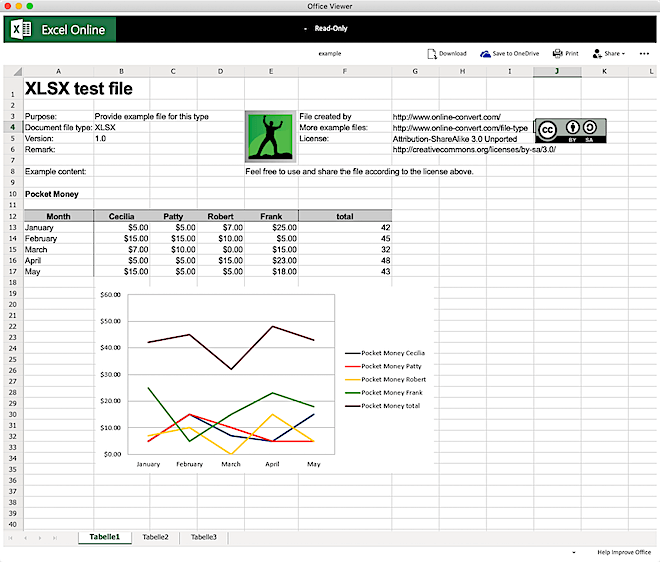Click the Print button label

tap(572, 53)
